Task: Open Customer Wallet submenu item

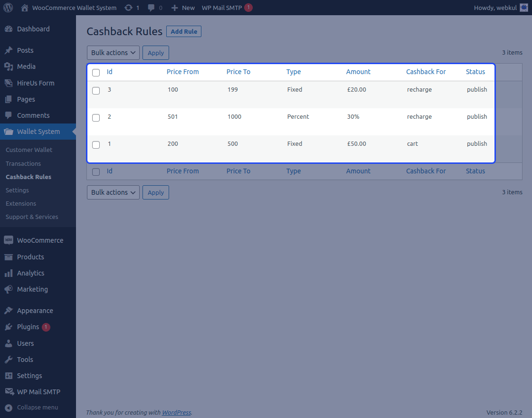Action: pyautogui.click(x=29, y=150)
